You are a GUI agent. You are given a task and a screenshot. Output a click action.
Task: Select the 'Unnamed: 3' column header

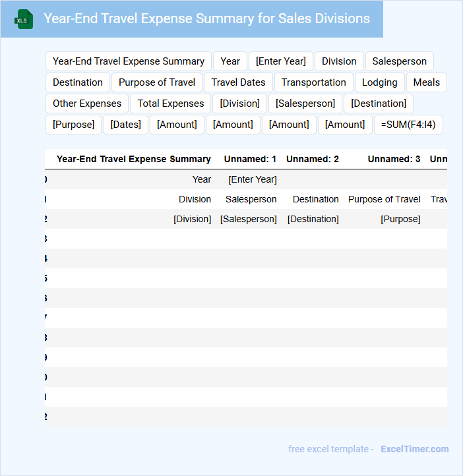point(394,159)
